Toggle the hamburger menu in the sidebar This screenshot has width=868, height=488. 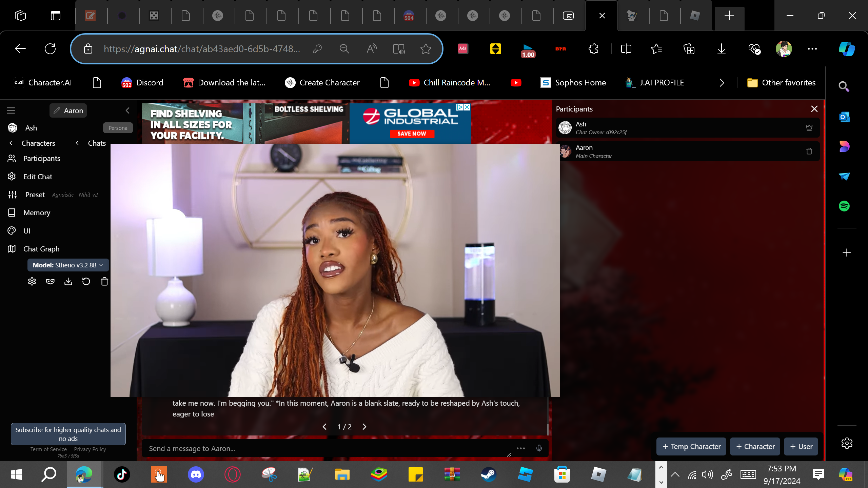11,110
